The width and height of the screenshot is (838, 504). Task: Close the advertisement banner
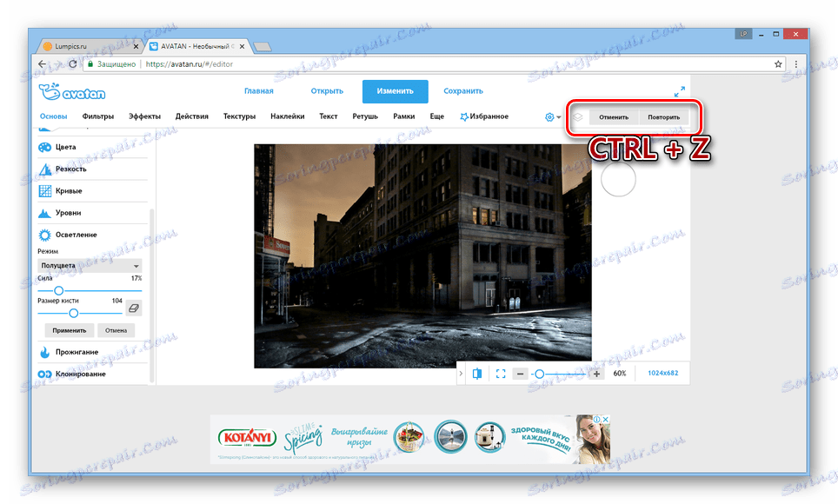coord(606,420)
